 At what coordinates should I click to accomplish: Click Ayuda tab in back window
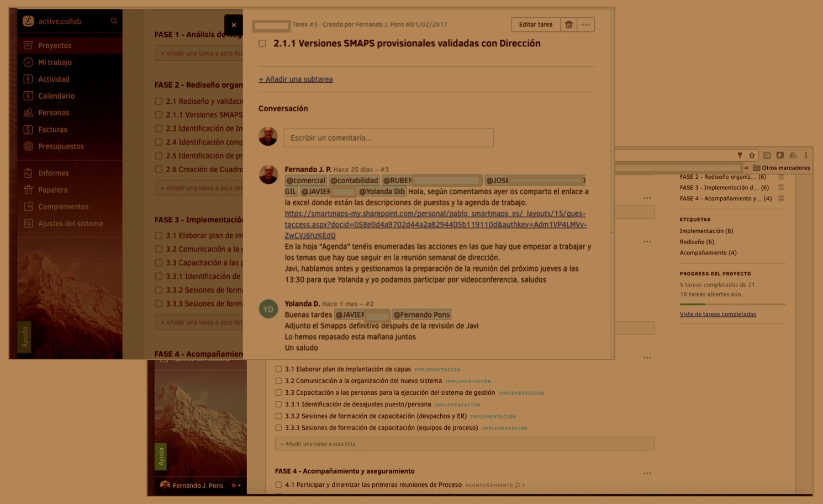pos(161,456)
